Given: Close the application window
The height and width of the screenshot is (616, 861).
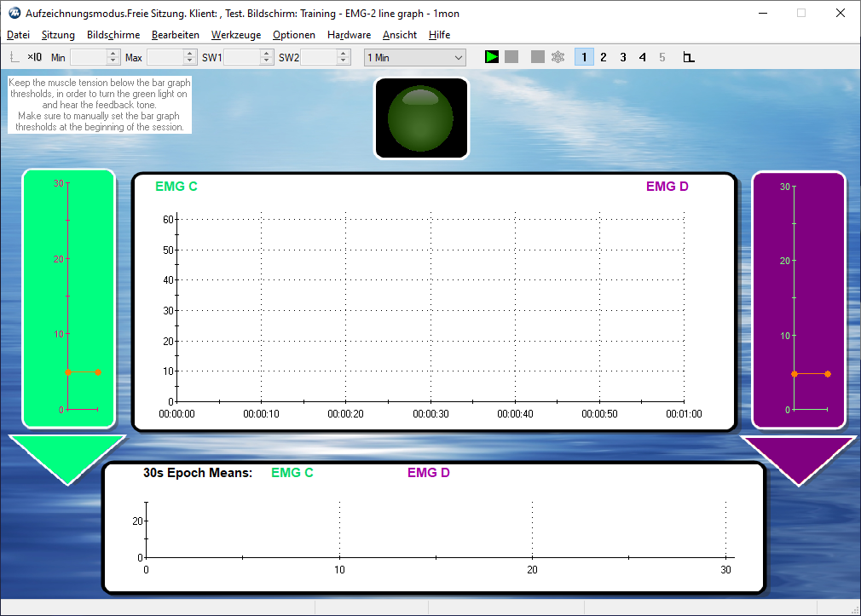Looking at the screenshot, I should [841, 13].
